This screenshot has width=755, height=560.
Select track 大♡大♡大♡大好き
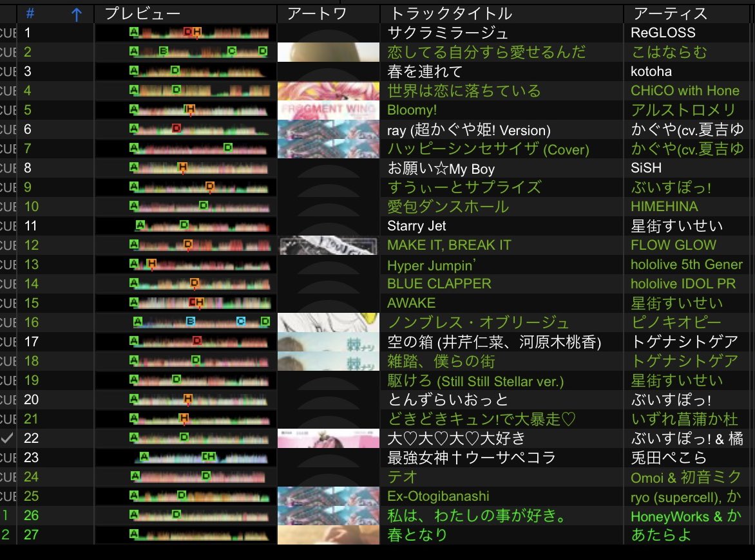[x=456, y=438]
